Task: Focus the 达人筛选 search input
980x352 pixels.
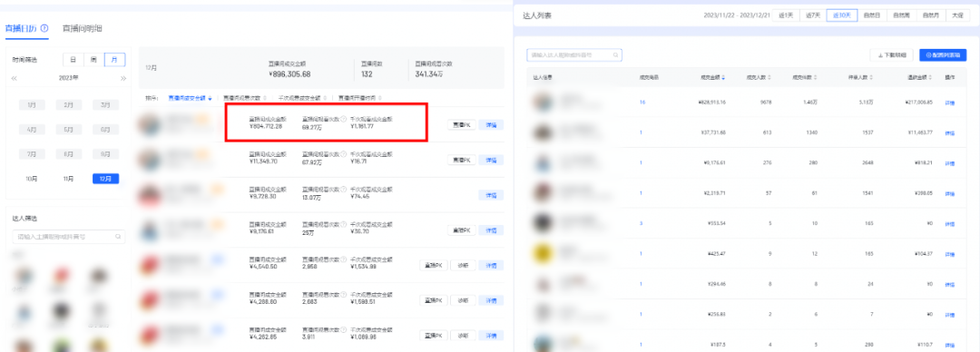Action: click(x=69, y=237)
